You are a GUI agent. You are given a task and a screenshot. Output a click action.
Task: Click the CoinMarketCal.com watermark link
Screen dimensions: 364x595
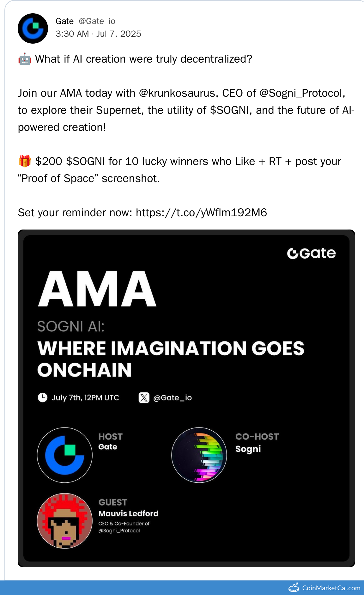(x=331, y=588)
